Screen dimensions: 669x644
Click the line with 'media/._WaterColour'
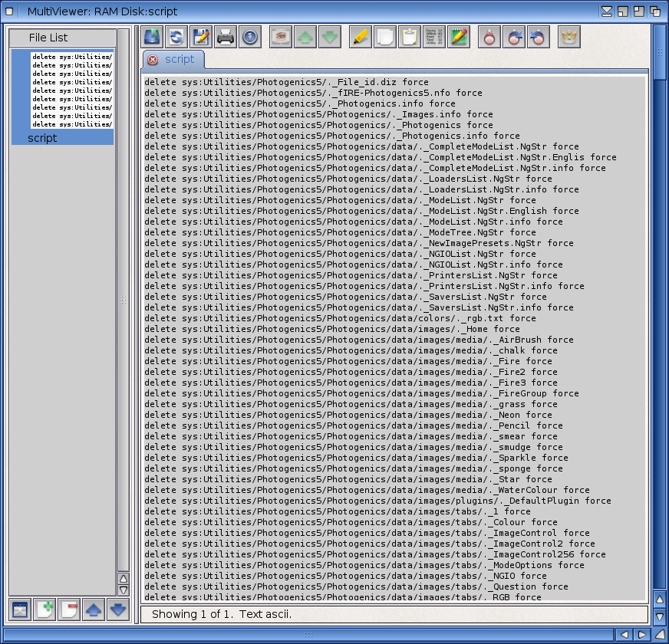pos(367,490)
